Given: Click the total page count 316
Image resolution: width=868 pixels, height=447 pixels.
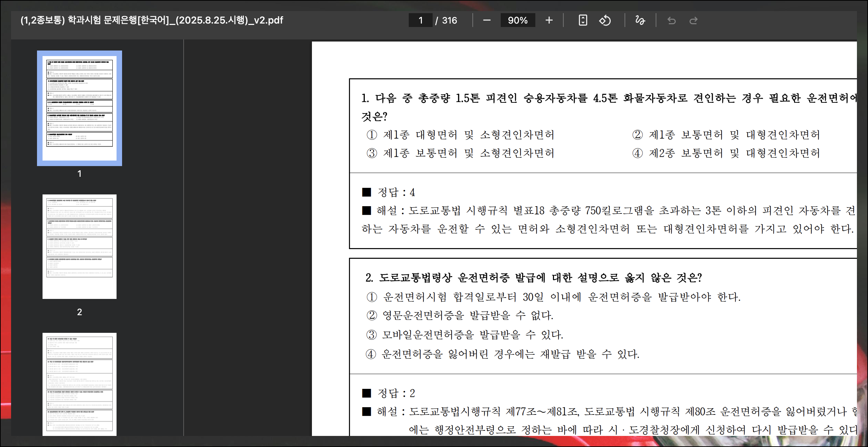Looking at the screenshot, I should coord(449,20).
